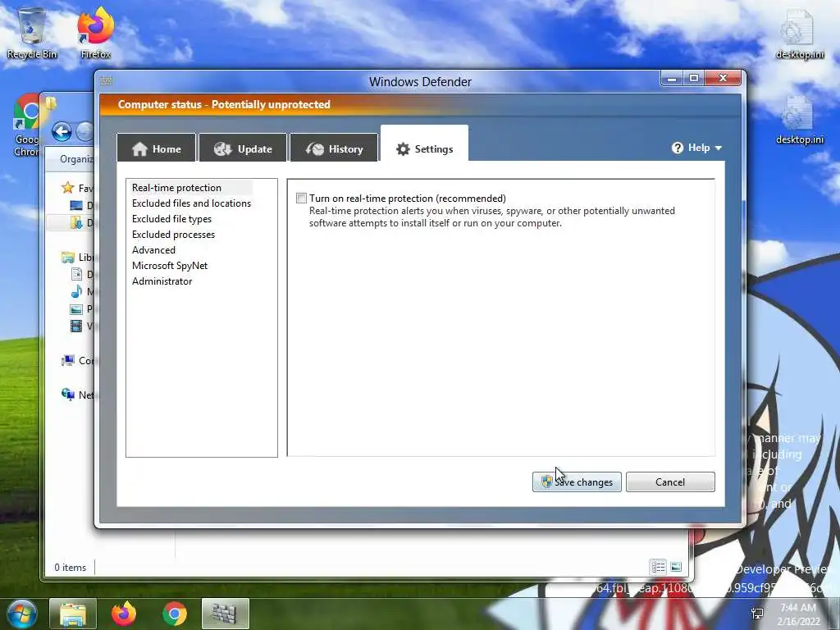Open the History tab
The height and width of the screenshot is (630, 840).
[x=335, y=148]
